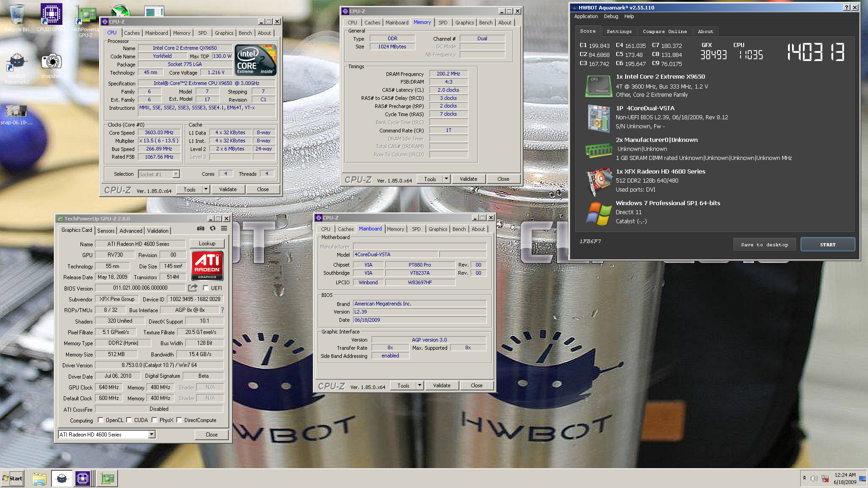Open the Application menu in Aquamark
This screenshot has height=488, width=868.
click(x=586, y=16)
